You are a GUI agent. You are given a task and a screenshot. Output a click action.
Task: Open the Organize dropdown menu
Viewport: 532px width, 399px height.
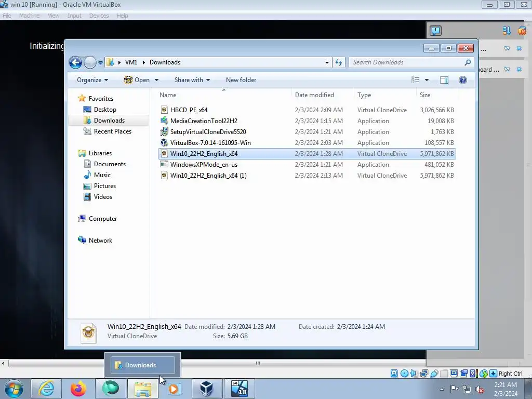tap(92, 80)
